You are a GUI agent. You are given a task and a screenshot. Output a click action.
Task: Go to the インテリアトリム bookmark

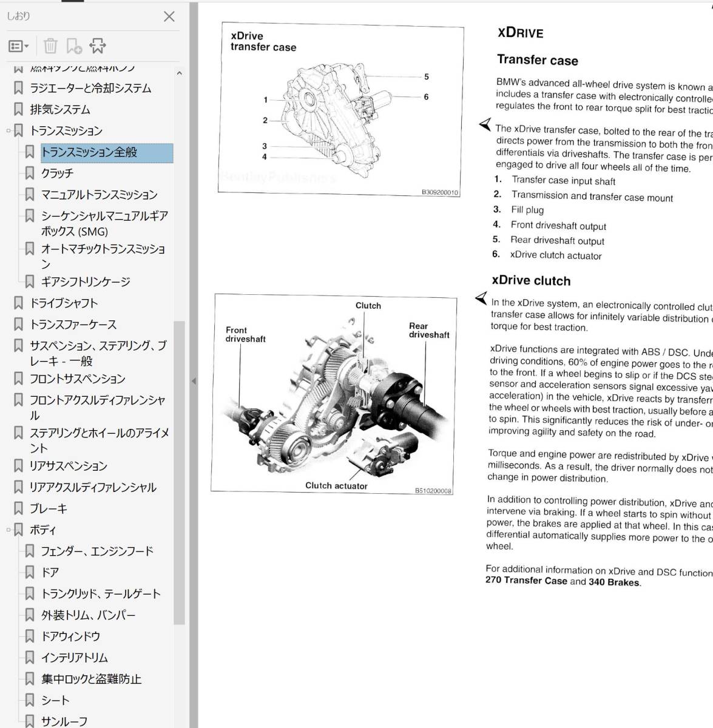pos(75,658)
